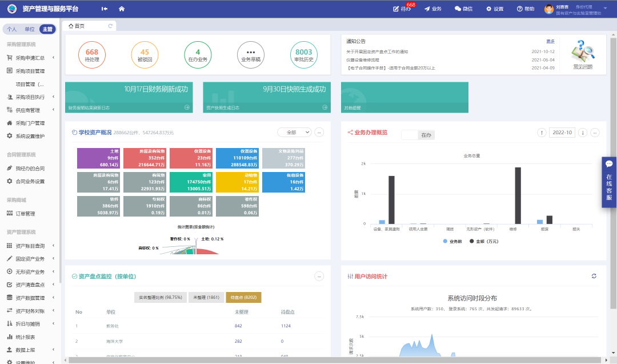Expand 无形资产业务 in the sidebar
The image size is (617, 364).
[30, 272]
